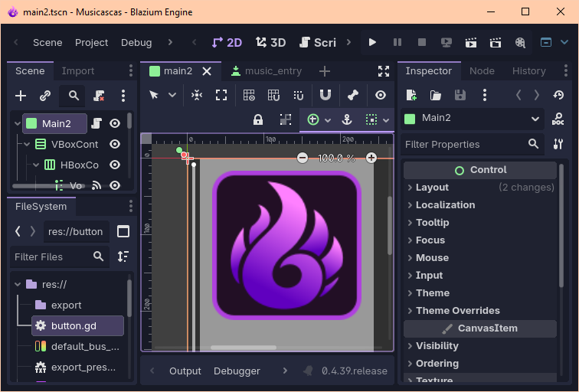Open the Debugger bottom panel

pos(237,371)
